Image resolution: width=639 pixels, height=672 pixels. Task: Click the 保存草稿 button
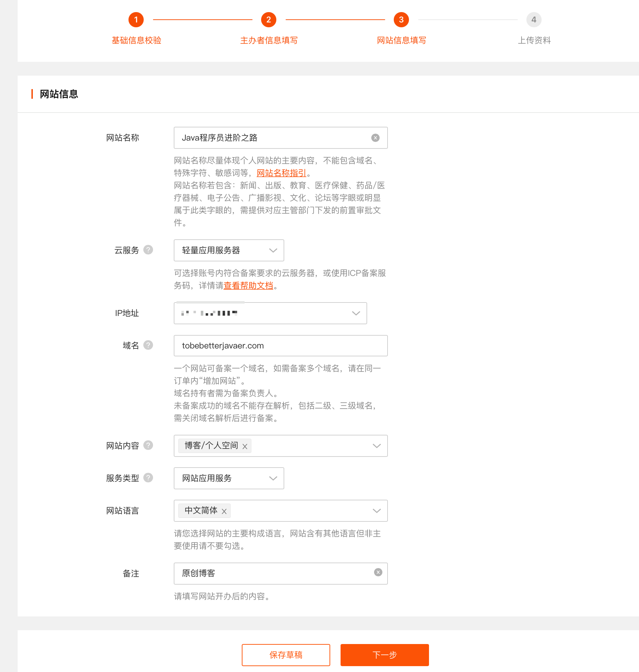(x=286, y=655)
